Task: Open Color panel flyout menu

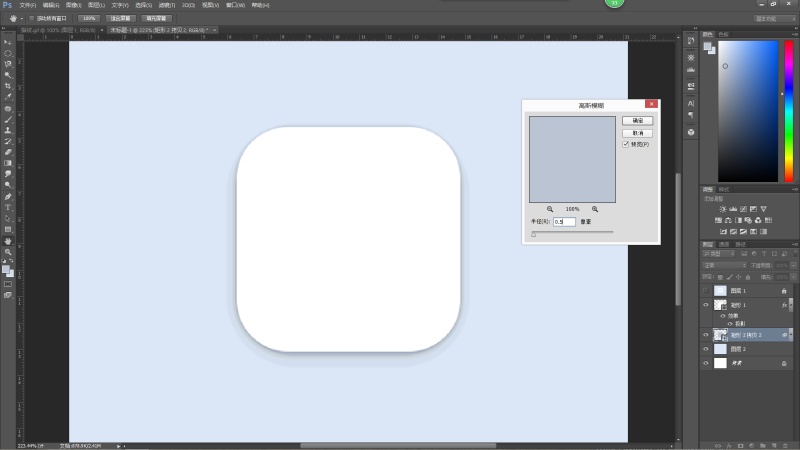Action: 795,34
